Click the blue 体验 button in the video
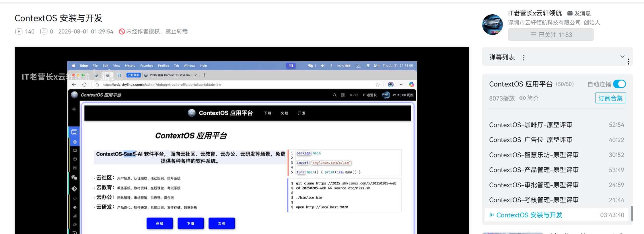The width and height of the screenshot is (644, 234). (160, 223)
